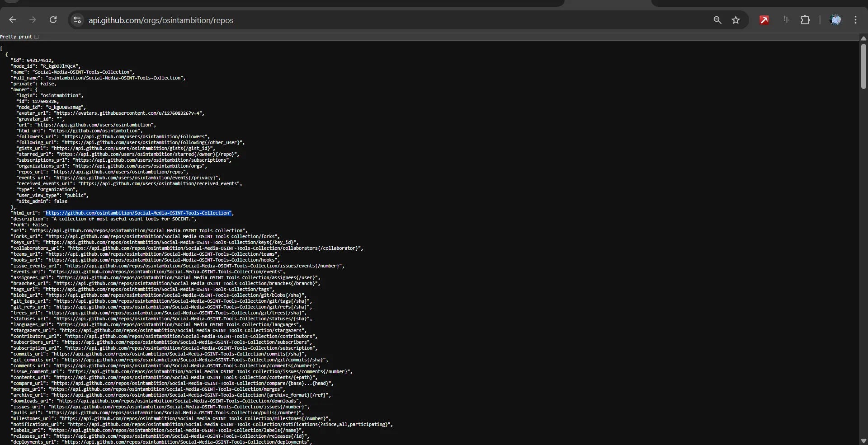This screenshot has height=445, width=868.
Task: Click the "full_name" line
Action: pos(98,78)
